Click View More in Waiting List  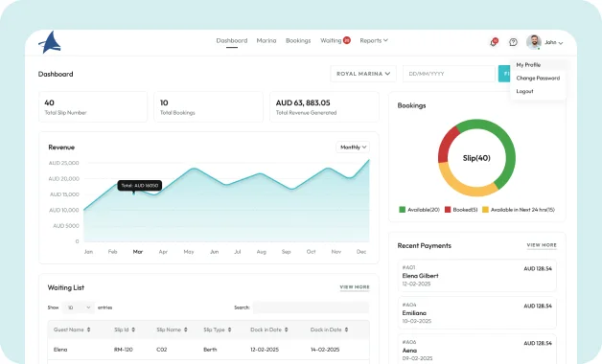(355, 287)
